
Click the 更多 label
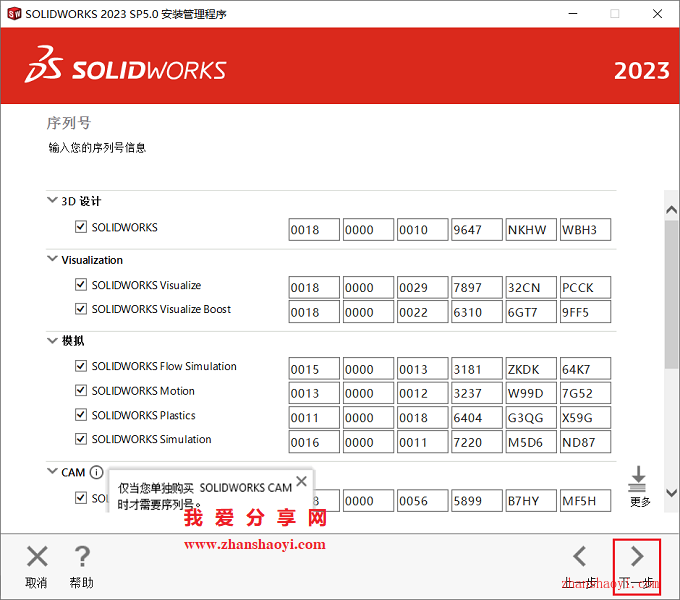click(640, 502)
